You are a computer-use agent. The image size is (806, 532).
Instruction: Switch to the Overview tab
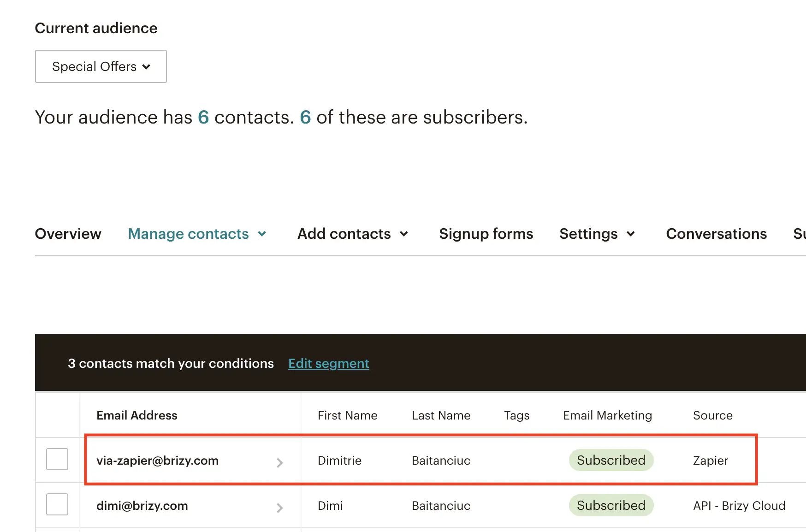[x=68, y=234]
